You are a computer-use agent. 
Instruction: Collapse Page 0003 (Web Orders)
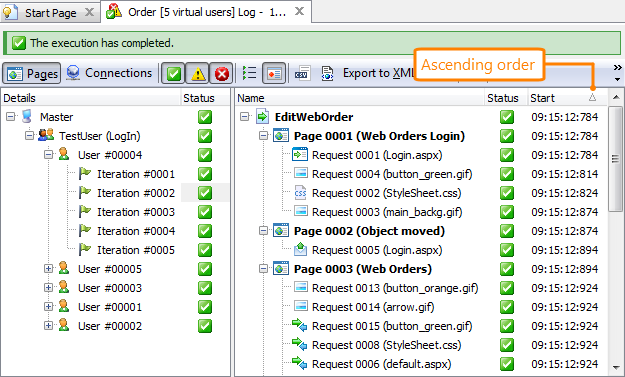pos(263,269)
